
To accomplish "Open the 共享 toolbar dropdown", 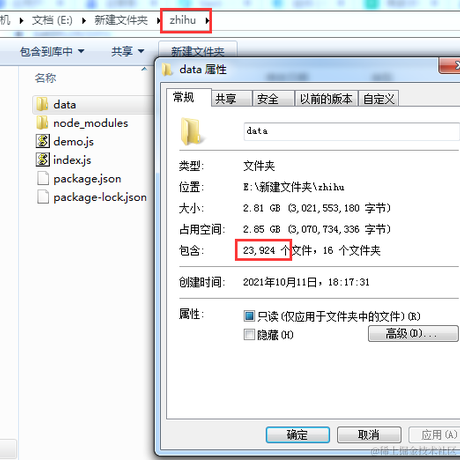I will [x=128, y=51].
